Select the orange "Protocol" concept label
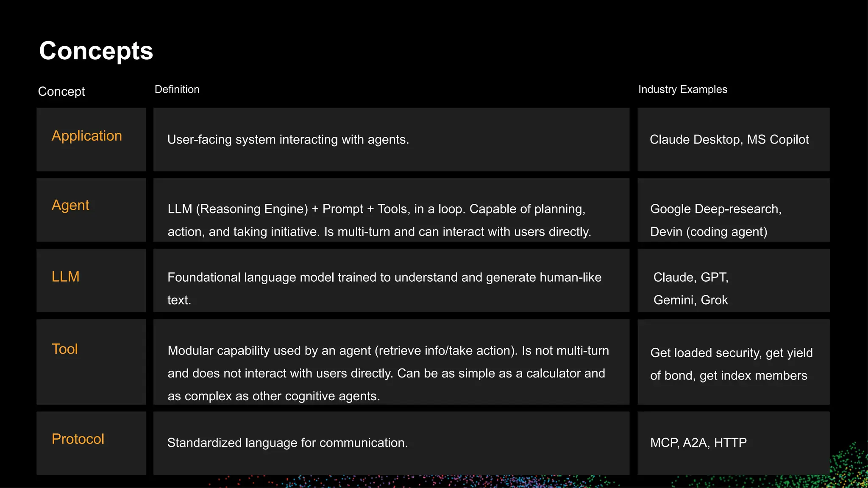This screenshot has height=488, width=868. point(78,439)
